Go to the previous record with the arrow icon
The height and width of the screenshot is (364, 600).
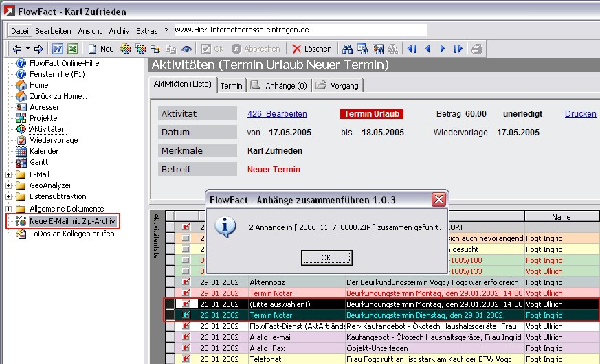(427, 49)
